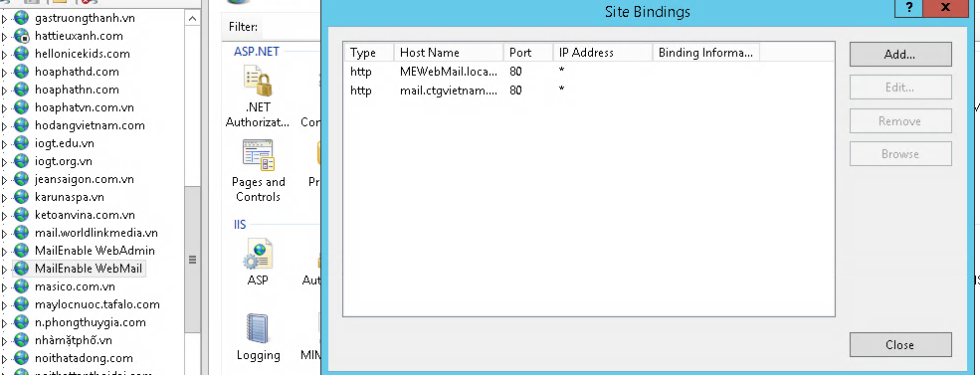Expand the noithatadong.com site node
Viewport: 980px width, 375px height.
point(4,359)
